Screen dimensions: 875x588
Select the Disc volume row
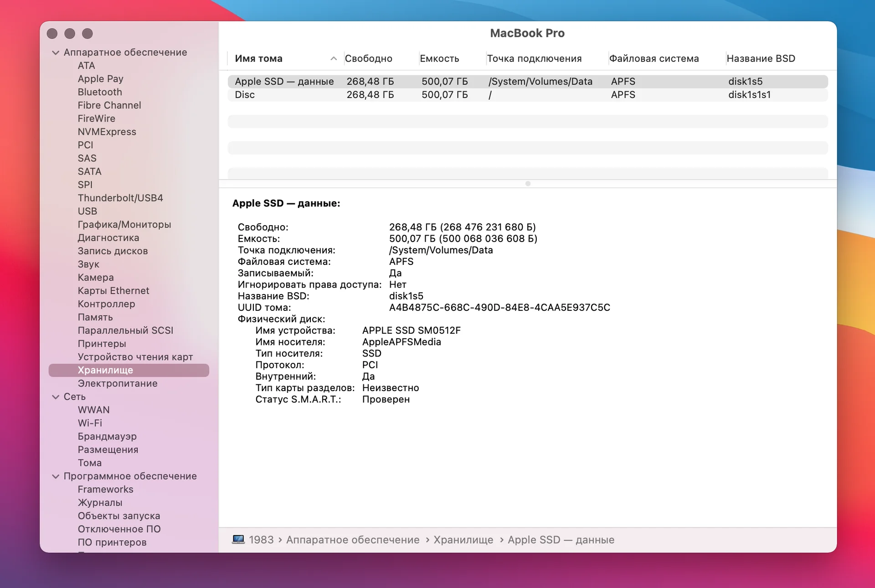click(x=528, y=95)
